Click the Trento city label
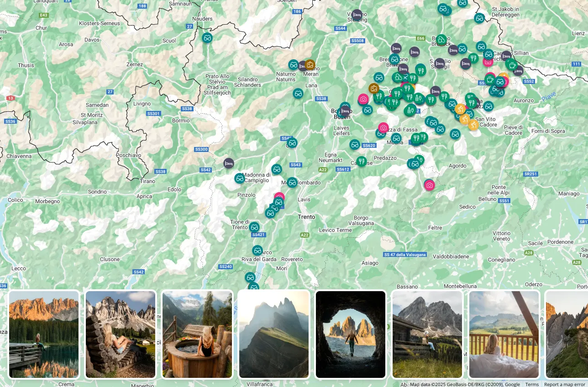 point(306,217)
